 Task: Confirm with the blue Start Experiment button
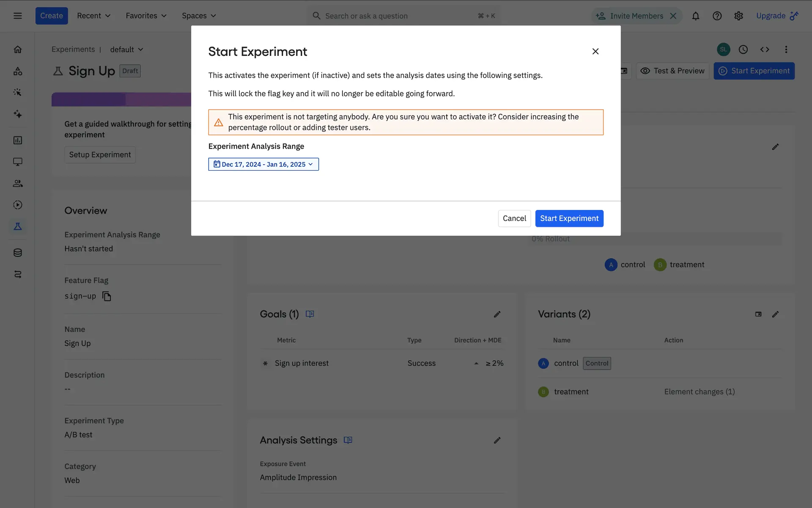click(x=569, y=218)
